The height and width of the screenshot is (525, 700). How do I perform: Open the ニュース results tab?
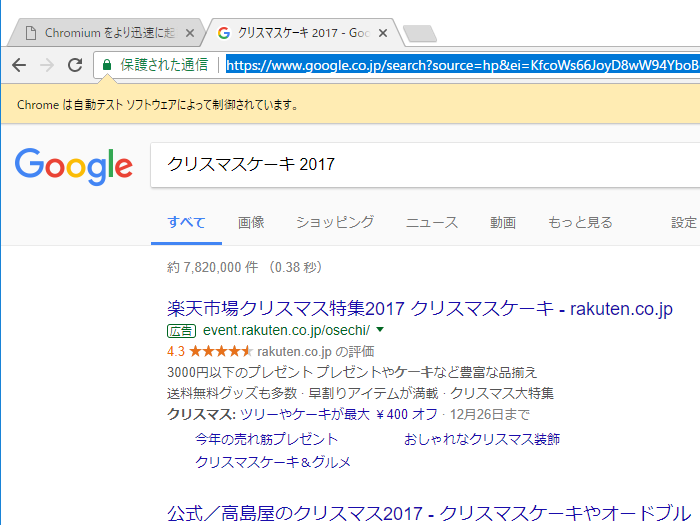[432, 222]
